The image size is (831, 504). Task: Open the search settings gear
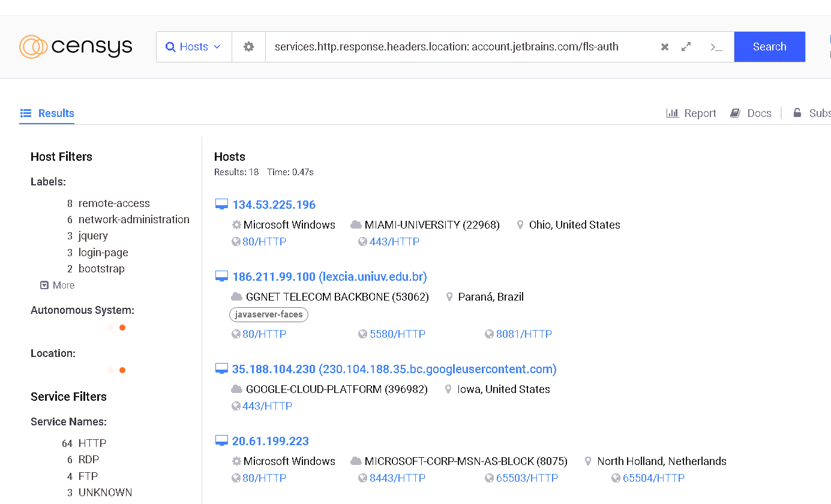(x=248, y=47)
